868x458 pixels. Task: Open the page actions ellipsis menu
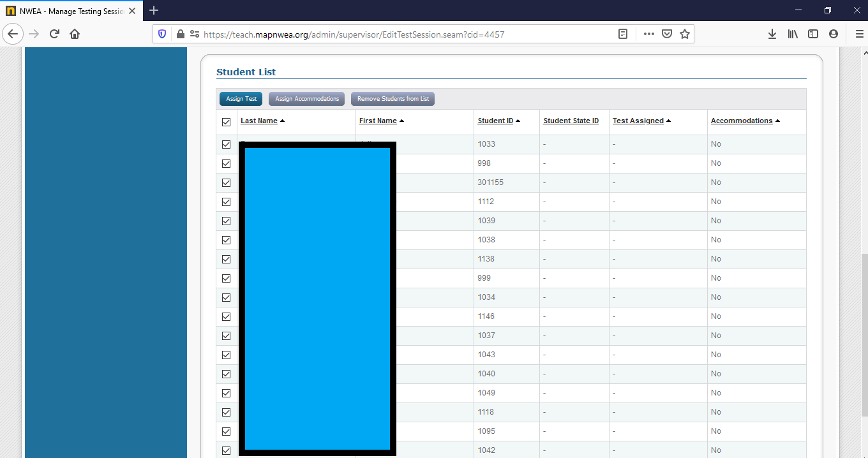pos(648,34)
